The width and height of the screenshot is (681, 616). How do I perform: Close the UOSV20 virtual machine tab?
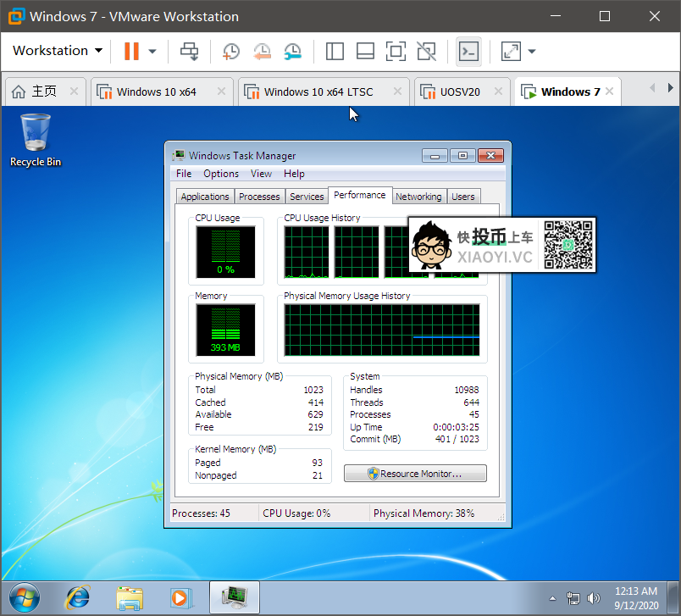tap(497, 92)
